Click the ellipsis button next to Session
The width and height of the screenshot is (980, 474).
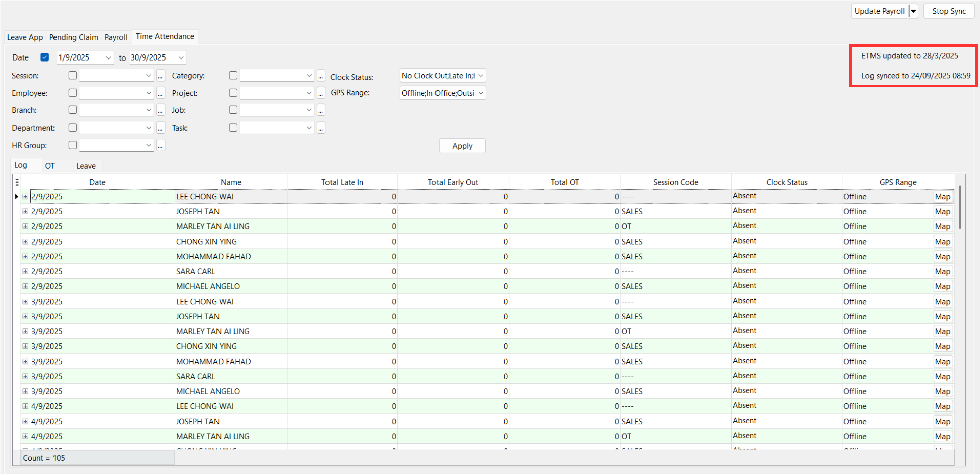coord(160,76)
